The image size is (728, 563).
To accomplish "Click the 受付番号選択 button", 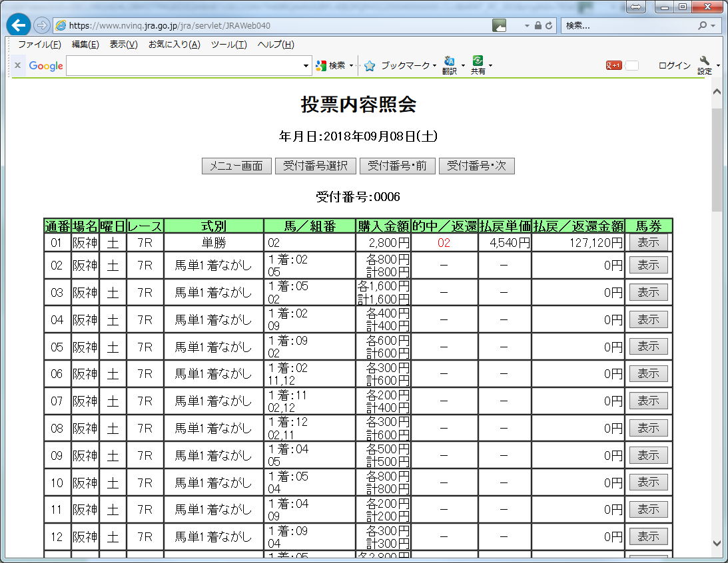I will [316, 166].
